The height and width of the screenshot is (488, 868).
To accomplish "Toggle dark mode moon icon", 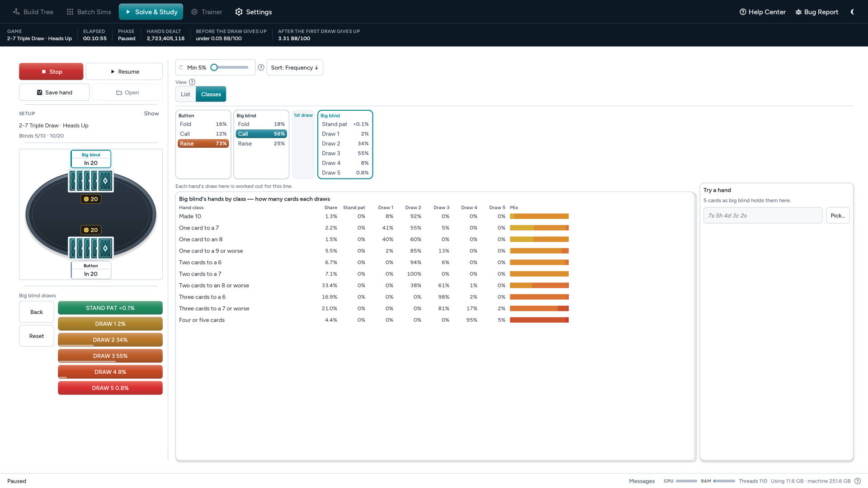I will click(x=852, y=12).
